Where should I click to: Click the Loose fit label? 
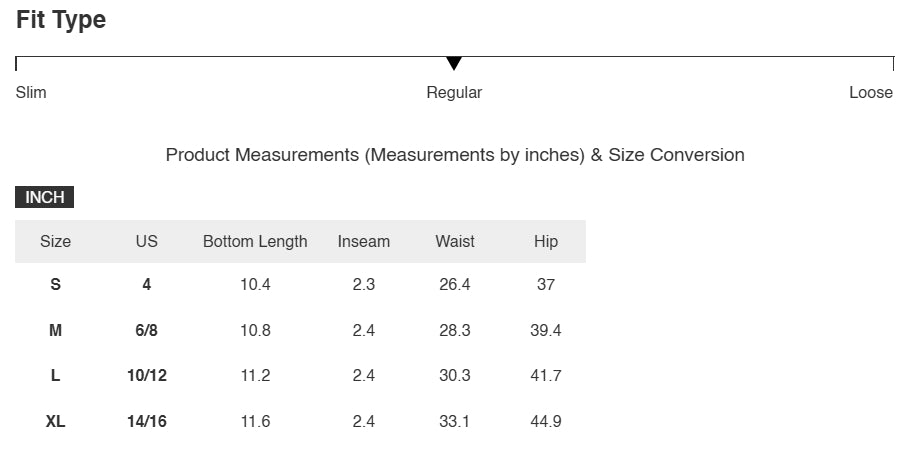871,92
